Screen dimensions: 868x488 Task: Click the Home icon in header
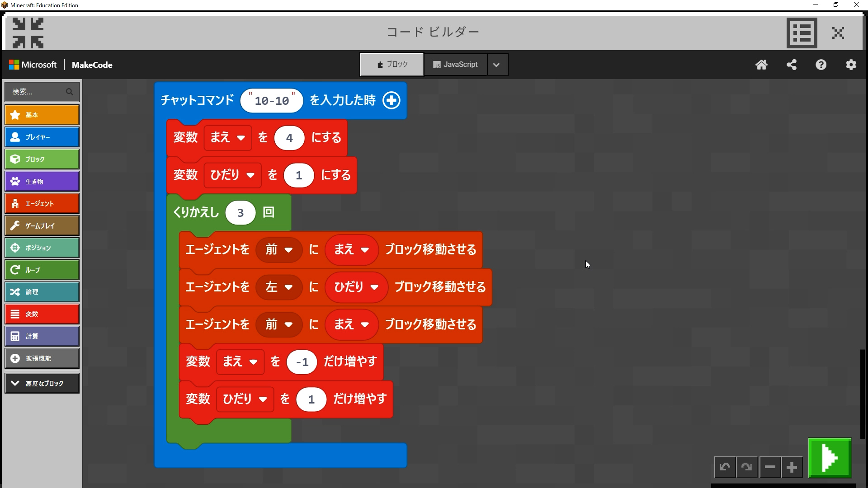tap(761, 65)
